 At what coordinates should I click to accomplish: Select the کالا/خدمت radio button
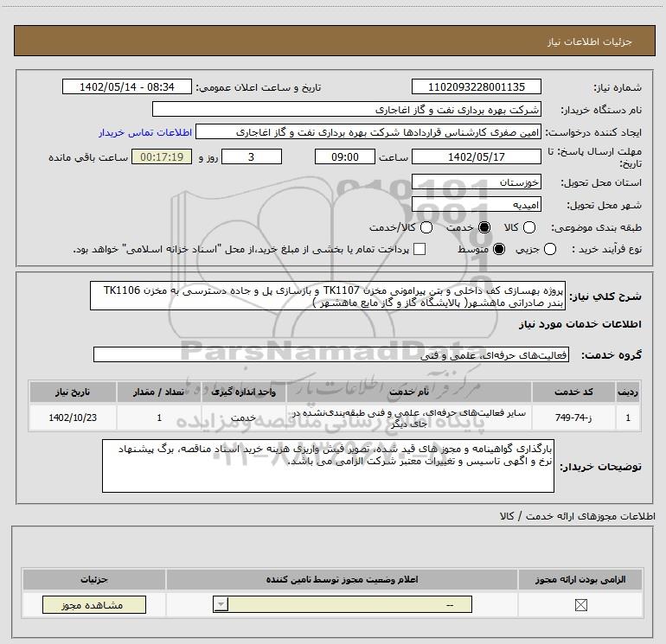[x=426, y=227]
